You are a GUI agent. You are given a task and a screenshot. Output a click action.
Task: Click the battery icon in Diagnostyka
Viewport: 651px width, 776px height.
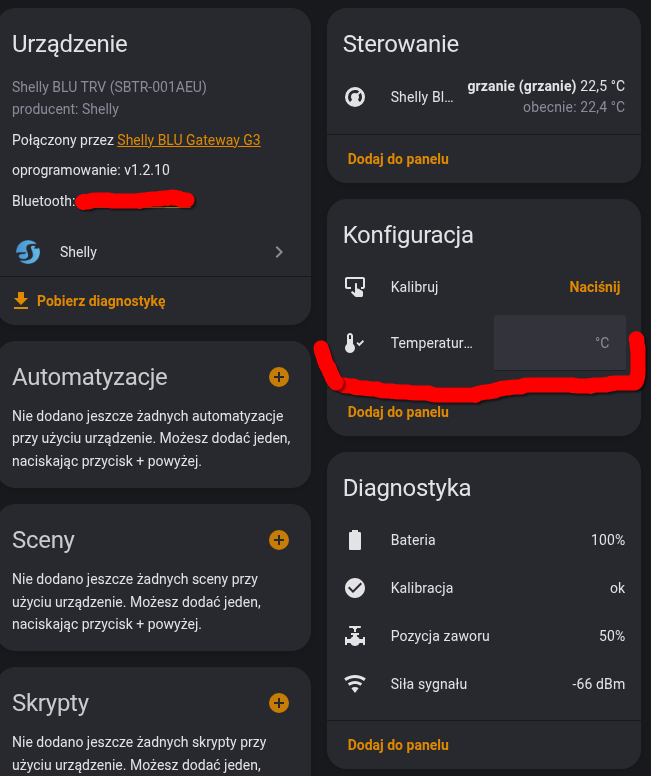click(355, 540)
